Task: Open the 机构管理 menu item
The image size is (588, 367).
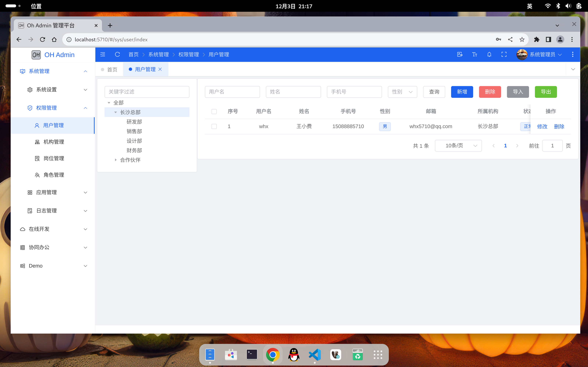Action: coord(54,142)
